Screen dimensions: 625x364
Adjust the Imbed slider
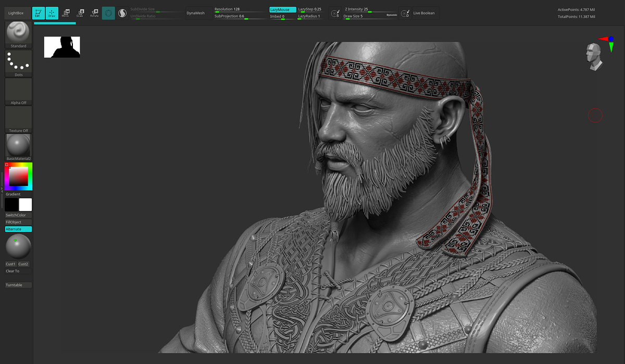click(283, 17)
